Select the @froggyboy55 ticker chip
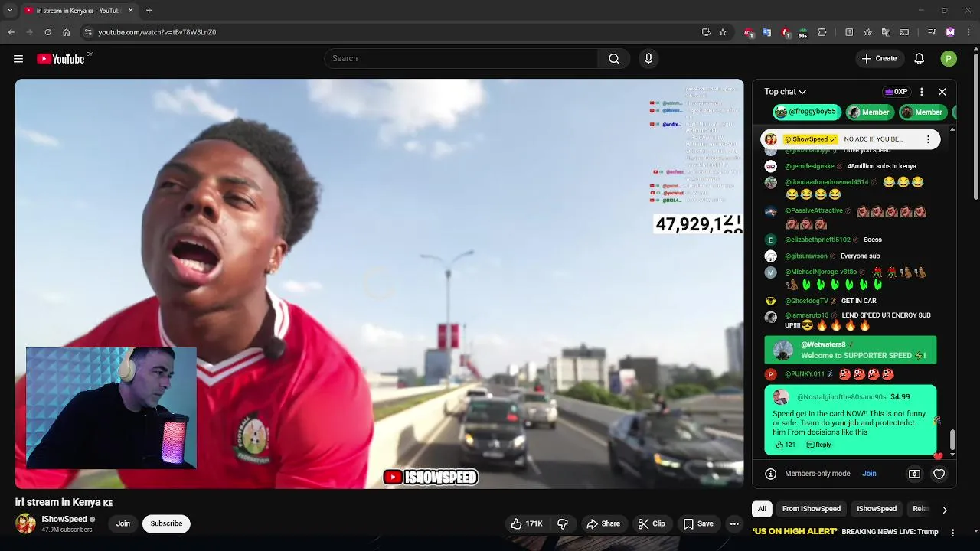The height and width of the screenshot is (551, 980). tap(805, 112)
